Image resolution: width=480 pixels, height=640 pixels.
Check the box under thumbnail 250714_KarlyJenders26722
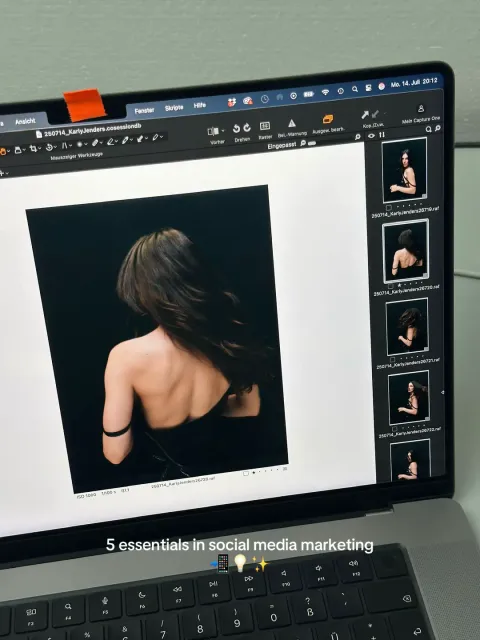coord(394,430)
